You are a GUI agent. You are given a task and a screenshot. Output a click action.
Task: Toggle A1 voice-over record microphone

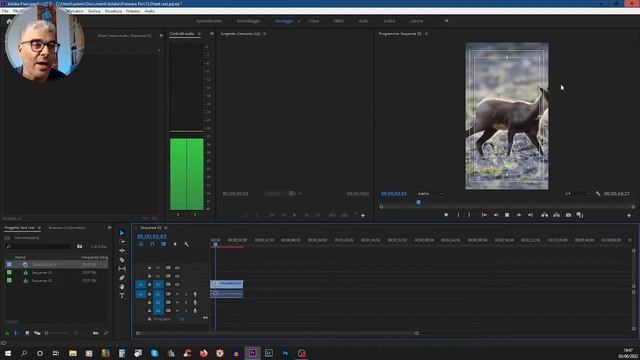tap(195, 294)
